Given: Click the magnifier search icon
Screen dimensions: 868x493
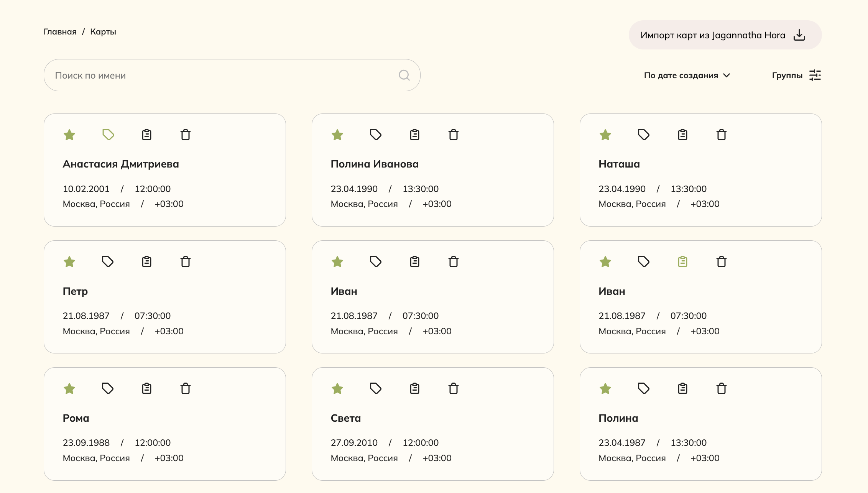Looking at the screenshot, I should point(404,75).
